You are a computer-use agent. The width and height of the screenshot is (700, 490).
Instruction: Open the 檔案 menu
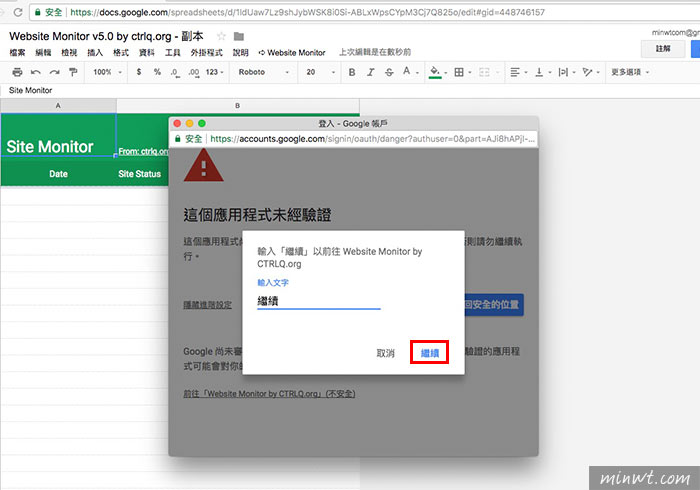tap(17, 53)
